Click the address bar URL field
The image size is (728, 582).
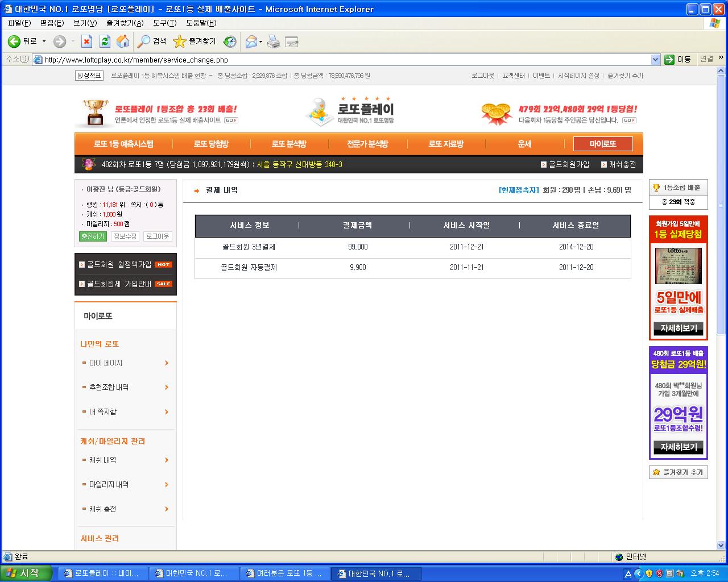click(341, 60)
